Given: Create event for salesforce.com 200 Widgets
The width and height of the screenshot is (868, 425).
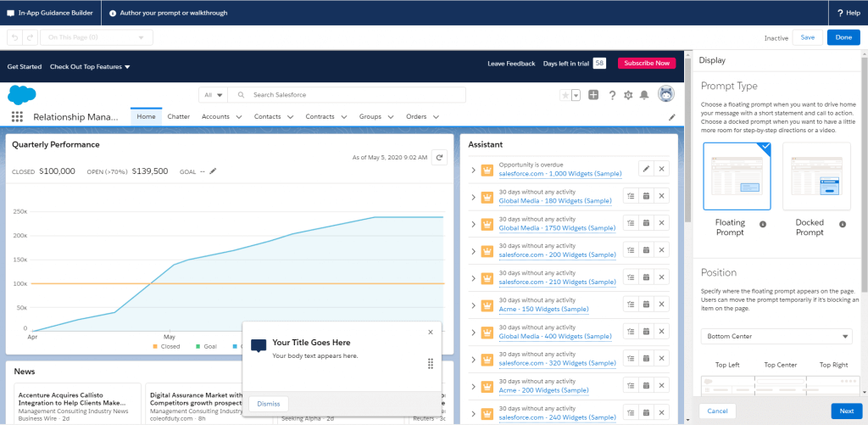Looking at the screenshot, I should 646,250.
